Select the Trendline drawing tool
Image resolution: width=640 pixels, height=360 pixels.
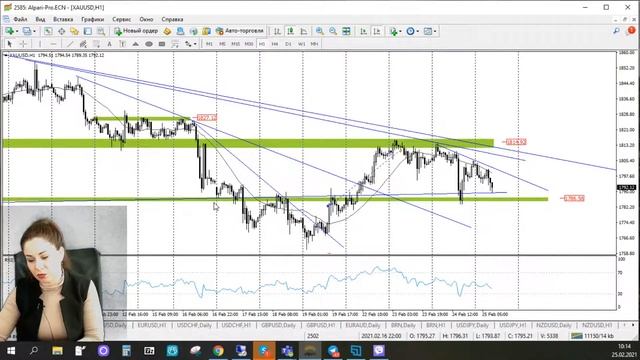[x=70, y=44]
